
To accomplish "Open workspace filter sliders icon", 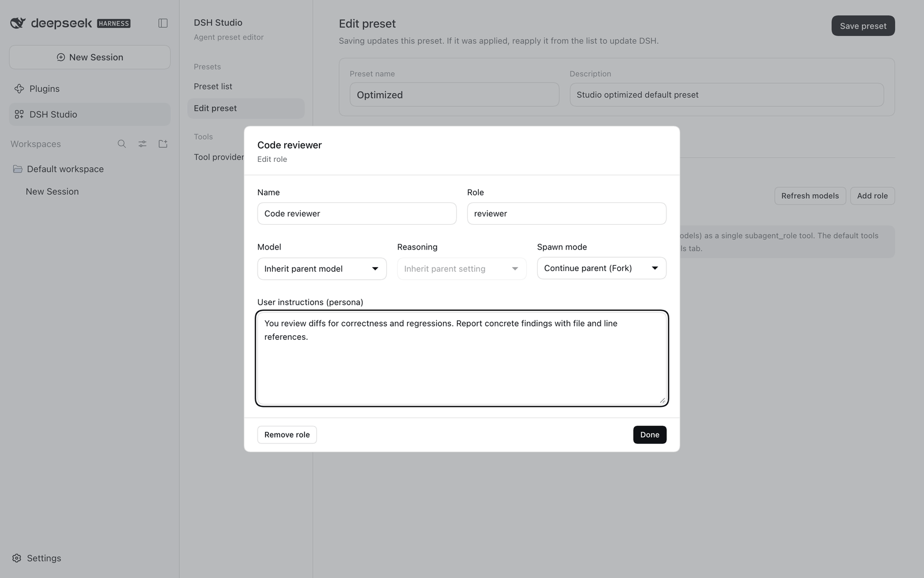I will pos(143,144).
